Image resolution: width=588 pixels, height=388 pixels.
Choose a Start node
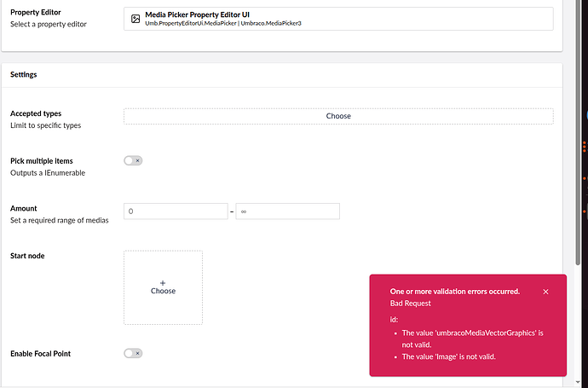pos(163,287)
